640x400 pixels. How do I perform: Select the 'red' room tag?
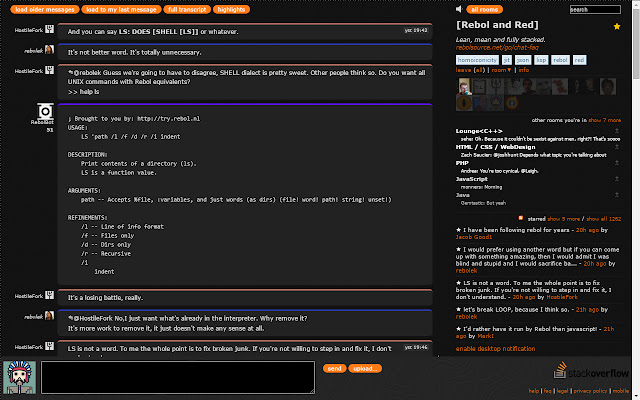point(579,60)
